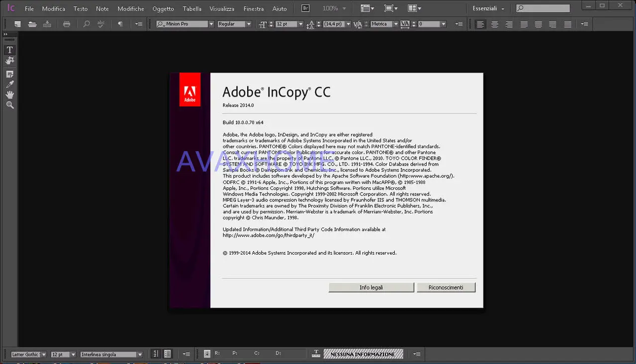Click the tracking VA icon
636x364 pixels.
pyautogui.click(x=405, y=24)
